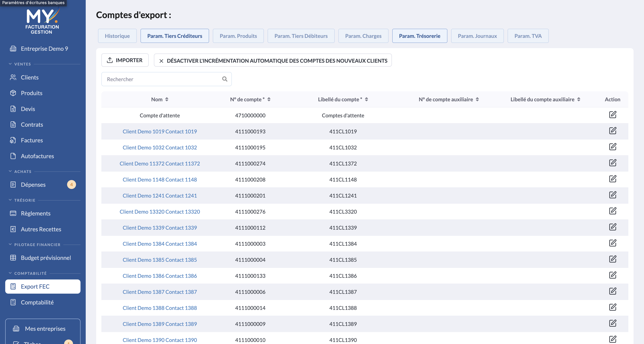This screenshot has height=344, width=644.
Task: Switch to Param. Produits tab
Action: (x=238, y=36)
